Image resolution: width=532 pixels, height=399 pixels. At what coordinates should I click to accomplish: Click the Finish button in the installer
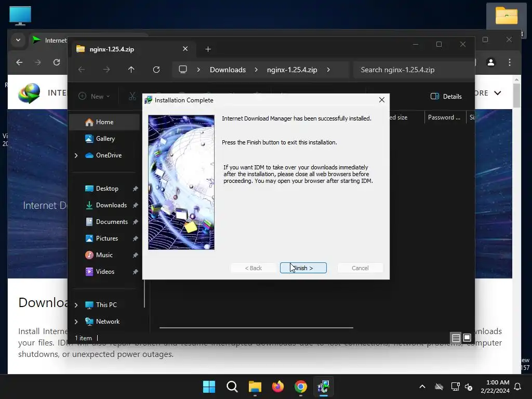click(x=303, y=268)
